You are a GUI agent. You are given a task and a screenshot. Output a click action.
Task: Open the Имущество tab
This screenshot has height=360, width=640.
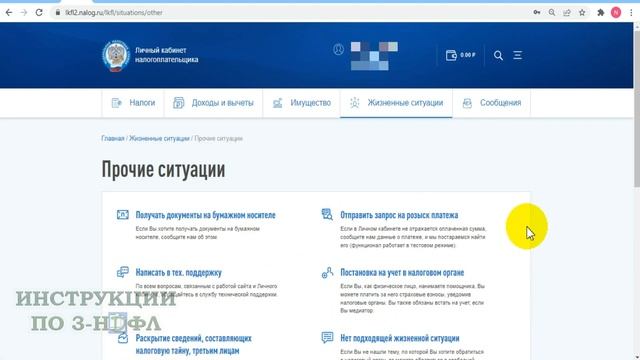tap(302, 103)
